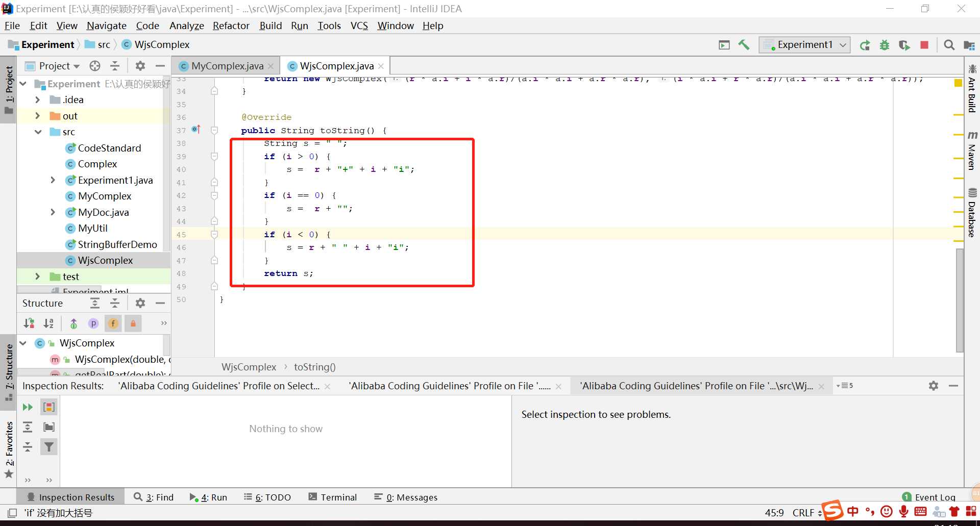
Task: Click the run configuration window icon
Action: [x=724, y=45]
